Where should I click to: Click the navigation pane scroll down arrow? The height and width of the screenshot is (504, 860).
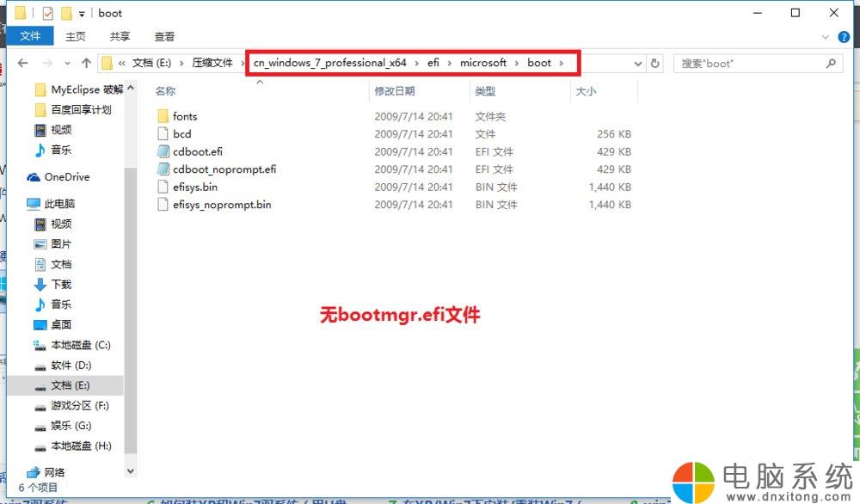click(x=131, y=470)
